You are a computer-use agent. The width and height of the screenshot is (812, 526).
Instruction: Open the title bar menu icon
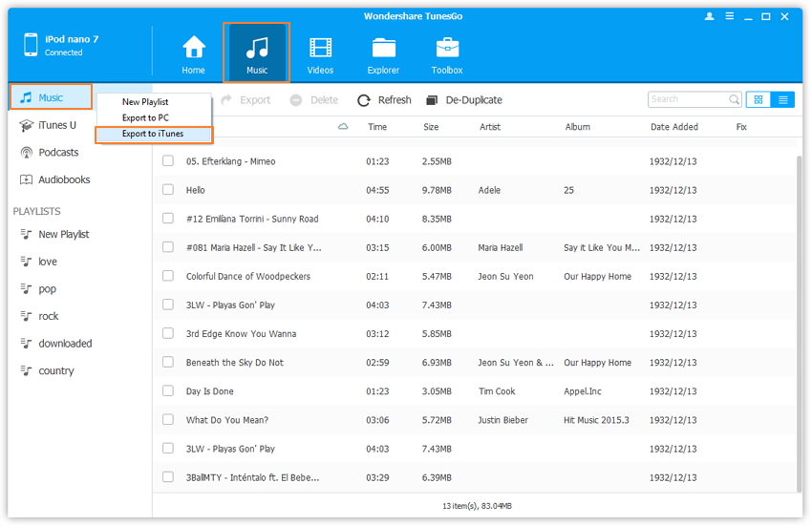click(728, 16)
